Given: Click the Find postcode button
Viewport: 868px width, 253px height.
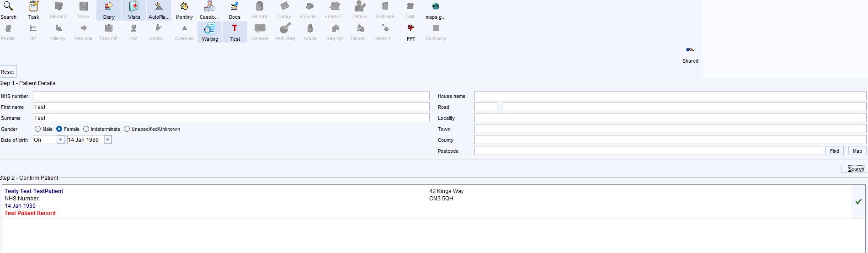Looking at the screenshot, I should coord(835,151).
